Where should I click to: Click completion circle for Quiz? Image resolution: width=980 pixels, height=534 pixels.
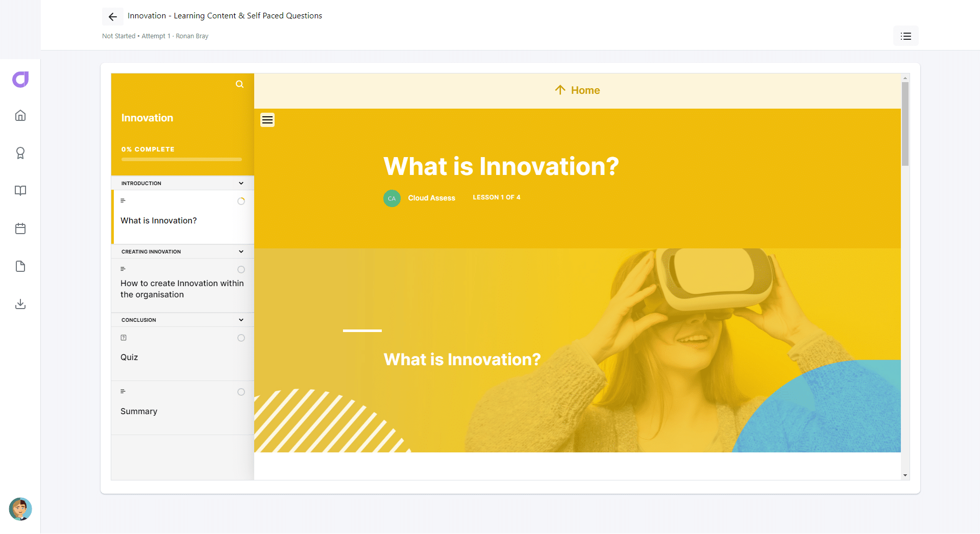(x=241, y=338)
